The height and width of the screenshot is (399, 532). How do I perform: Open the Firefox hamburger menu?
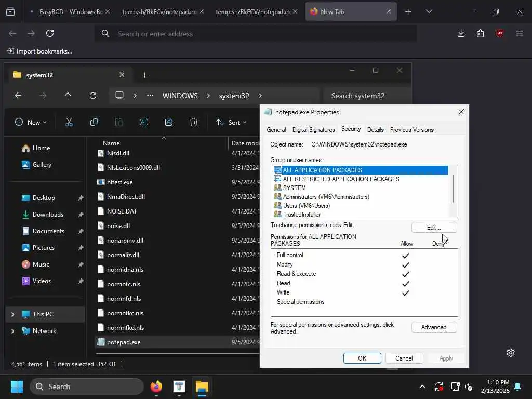tap(520, 33)
